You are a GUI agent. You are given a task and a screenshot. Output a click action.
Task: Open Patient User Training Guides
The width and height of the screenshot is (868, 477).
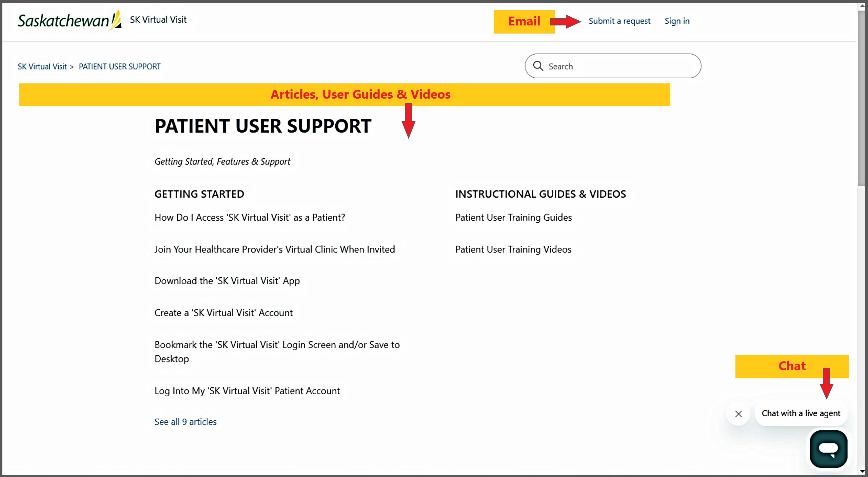tap(513, 217)
